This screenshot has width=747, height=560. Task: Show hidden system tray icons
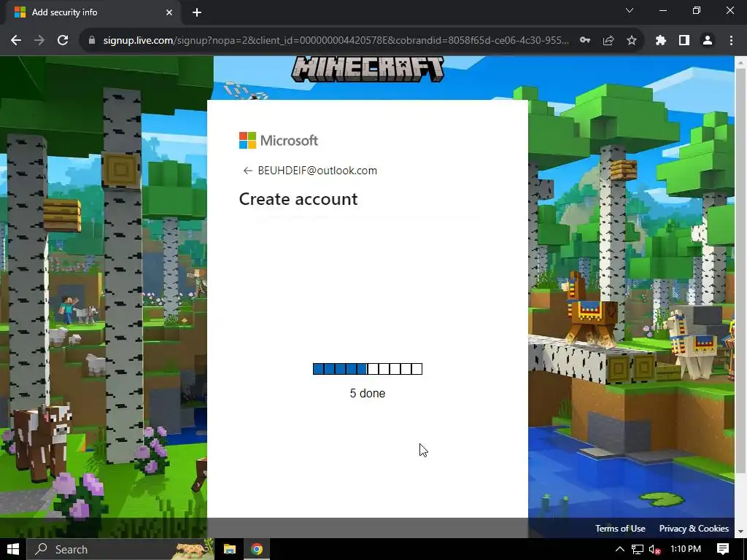620,549
